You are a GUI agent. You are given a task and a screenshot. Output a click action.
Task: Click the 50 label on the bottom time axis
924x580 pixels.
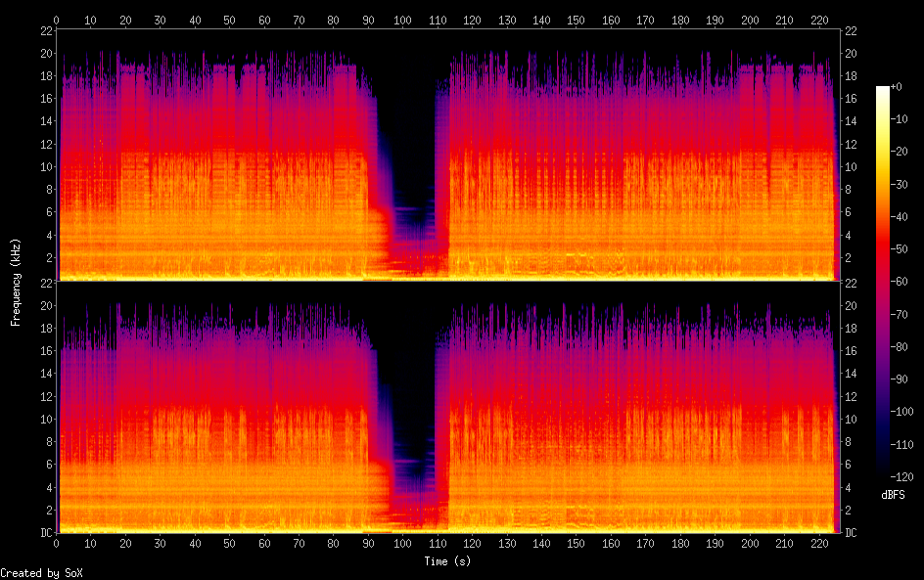point(229,545)
